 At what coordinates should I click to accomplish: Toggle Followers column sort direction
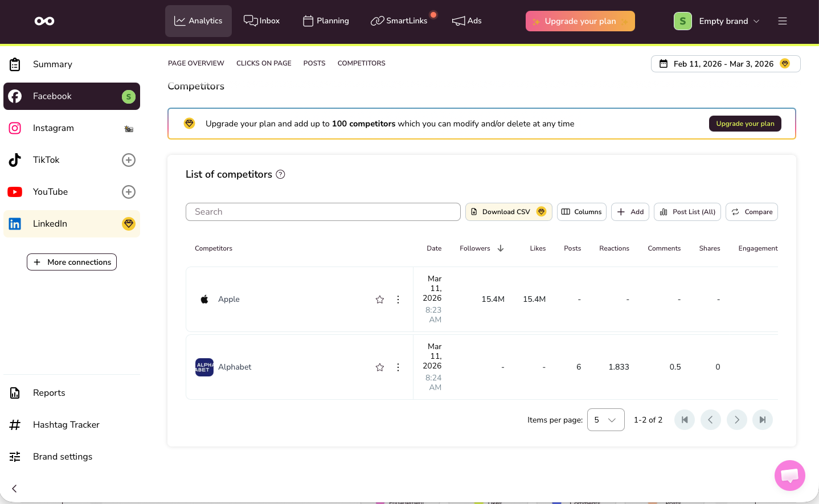[x=499, y=248]
